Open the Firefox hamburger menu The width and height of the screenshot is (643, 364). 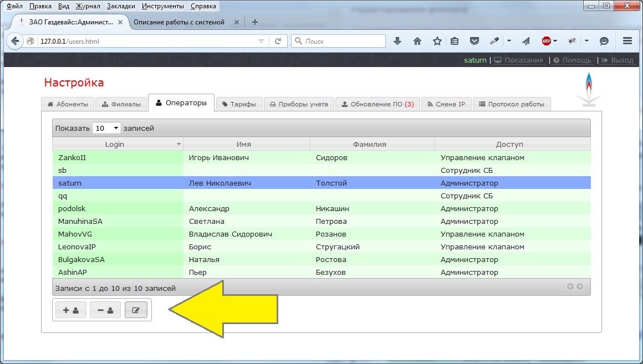click(x=627, y=41)
